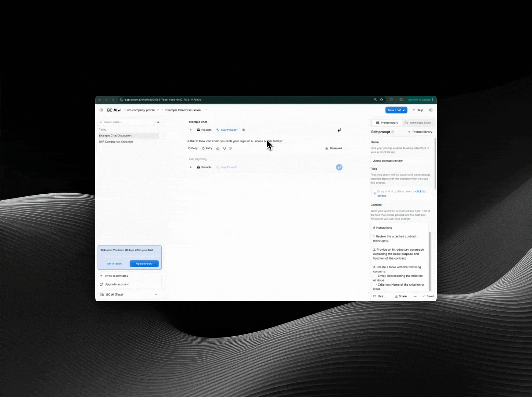The image size is (532, 397).
Task: Expand the GC AI (Test) workspace switcher
Action: [129, 294]
